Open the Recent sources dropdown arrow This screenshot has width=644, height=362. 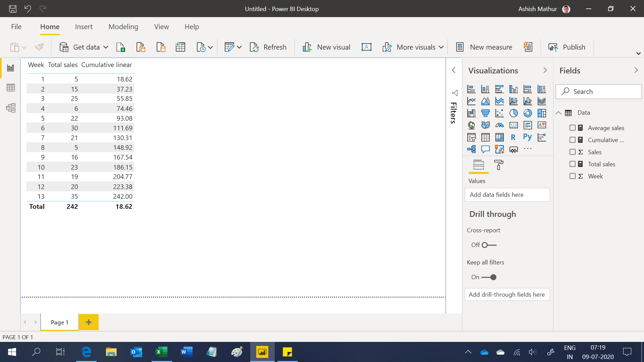click(x=210, y=47)
